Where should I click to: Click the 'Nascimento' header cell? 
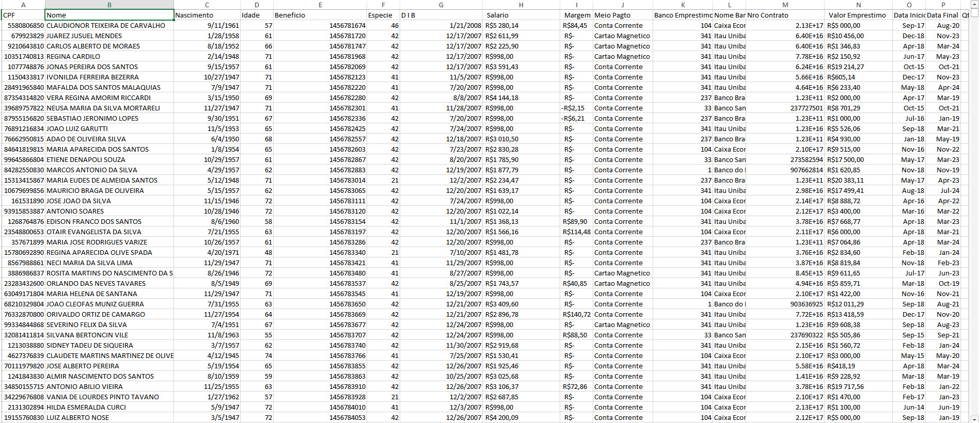tap(207, 15)
